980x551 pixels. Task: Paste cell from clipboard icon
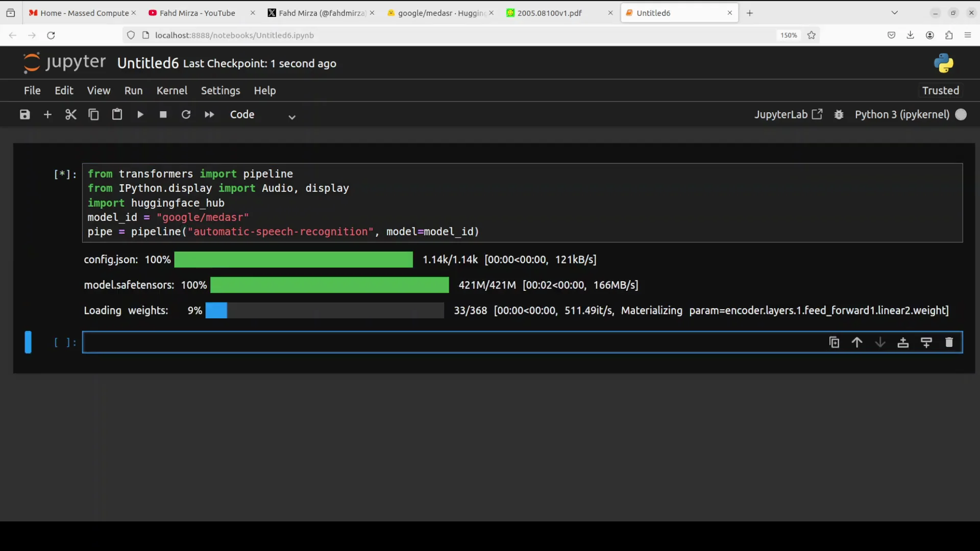coord(117,114)
